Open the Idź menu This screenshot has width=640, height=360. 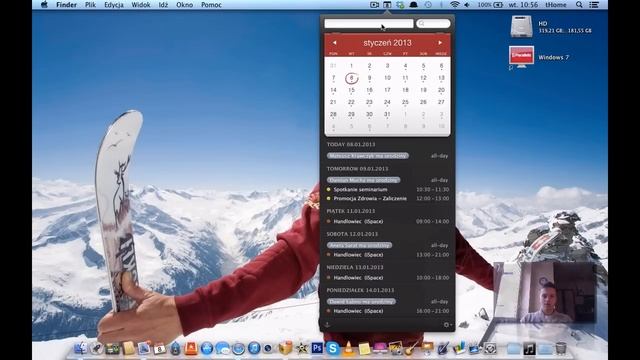[163, 5]
